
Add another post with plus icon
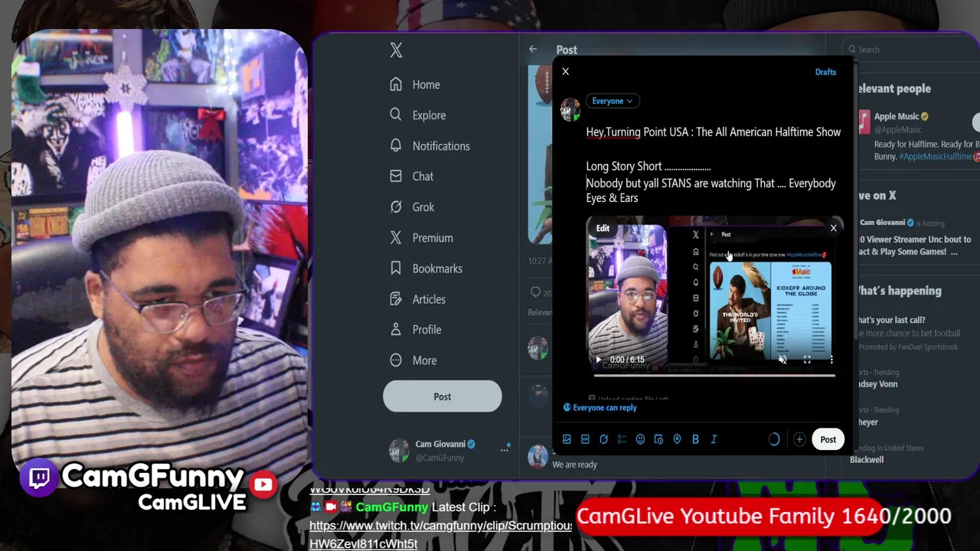(799, 439)
